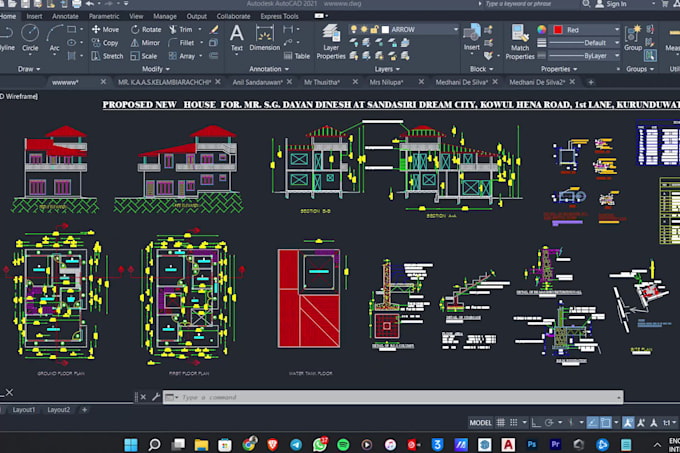Select the Dimension tool
The width and height of the screenshot is (680, 453).
265,38
